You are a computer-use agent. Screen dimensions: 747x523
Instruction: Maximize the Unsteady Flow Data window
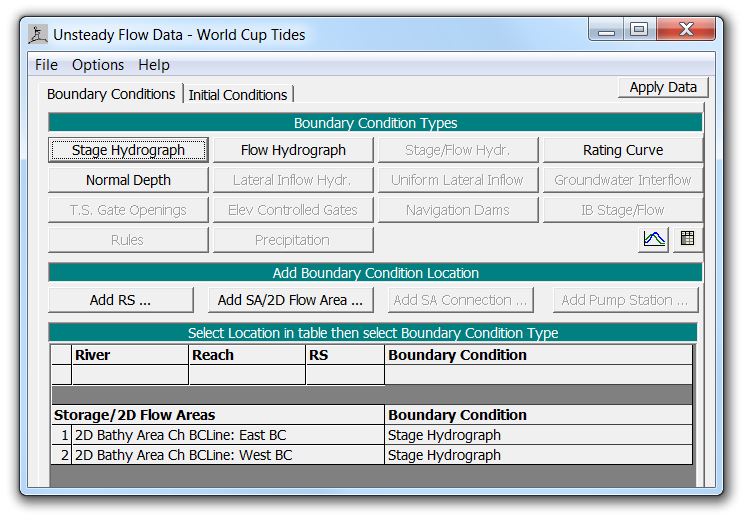pos(639,30)
